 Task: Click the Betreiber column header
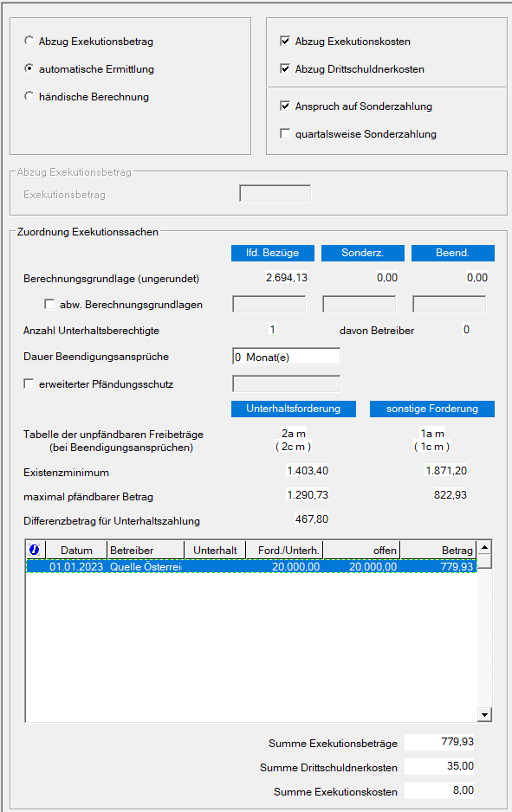(145, 550)
